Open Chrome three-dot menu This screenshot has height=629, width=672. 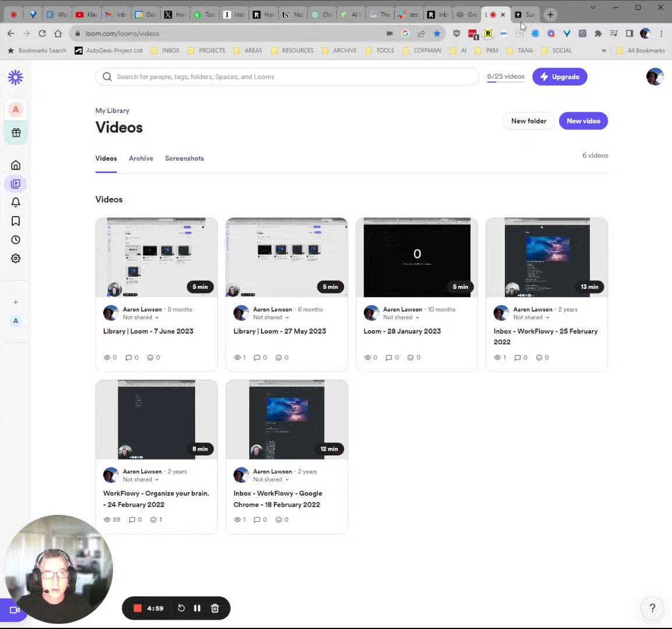click(662, 33)
